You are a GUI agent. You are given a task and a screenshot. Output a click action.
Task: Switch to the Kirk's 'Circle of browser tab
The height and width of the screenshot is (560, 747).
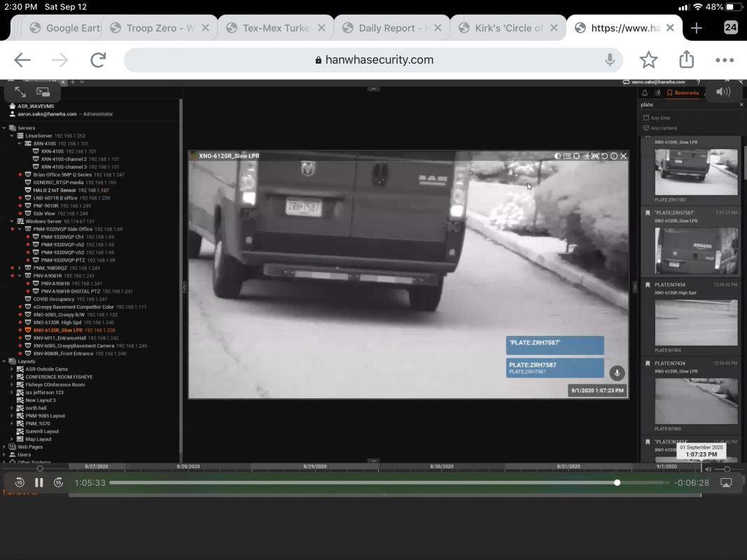tap(509, 28)
